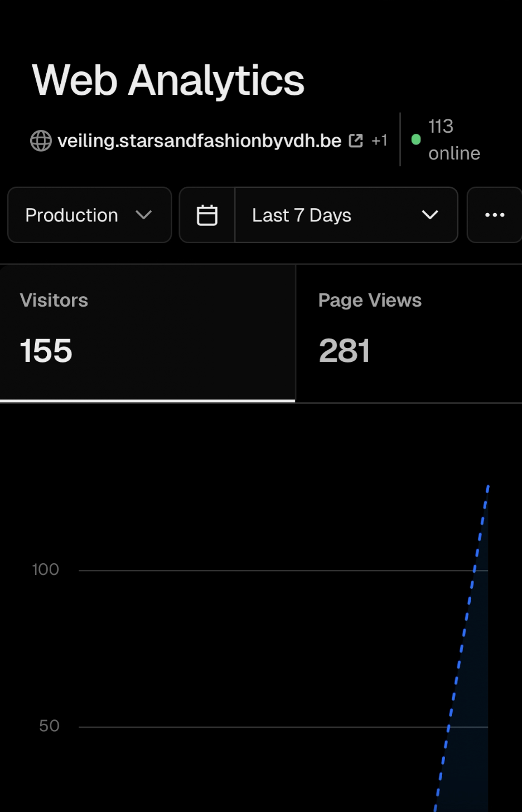Click the 100 y-axis label
Image resolution: width=522 pixels, height=812 pixels.
(46, 569)
